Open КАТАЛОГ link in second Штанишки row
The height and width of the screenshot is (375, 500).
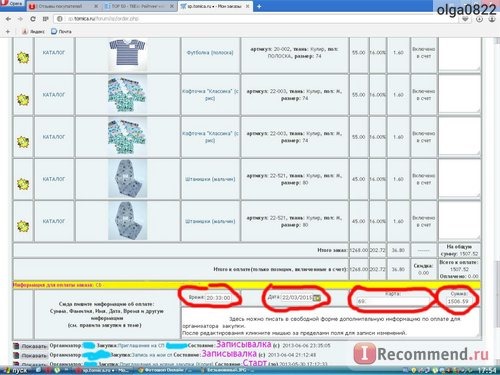click(54, 221)
